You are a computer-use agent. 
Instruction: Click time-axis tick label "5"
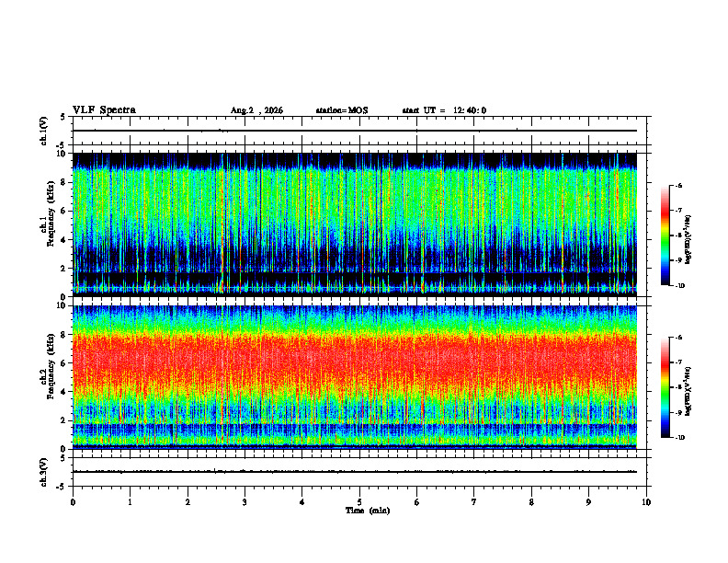tap(359, 502)
